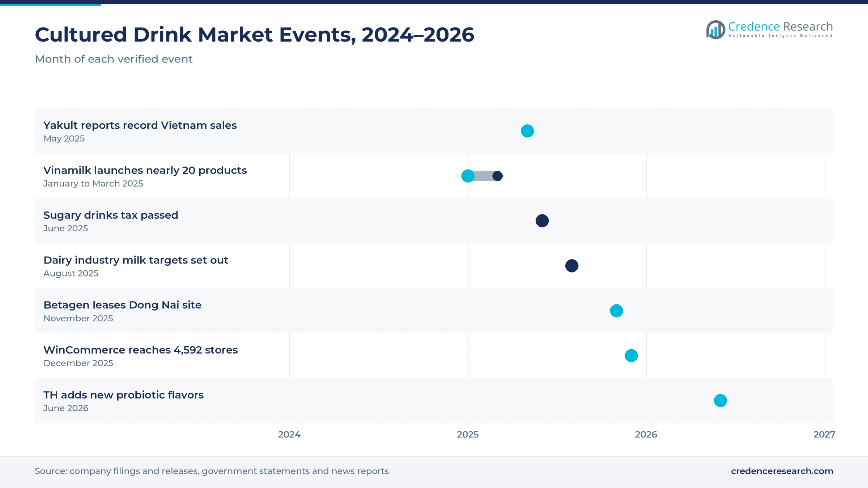Click the Credence Research wordmark text

point(780,26)
